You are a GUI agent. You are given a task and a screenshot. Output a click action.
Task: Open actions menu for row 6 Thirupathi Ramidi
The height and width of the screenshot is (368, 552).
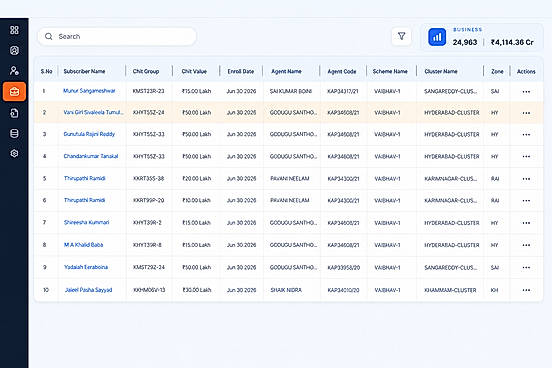point(526,201)
